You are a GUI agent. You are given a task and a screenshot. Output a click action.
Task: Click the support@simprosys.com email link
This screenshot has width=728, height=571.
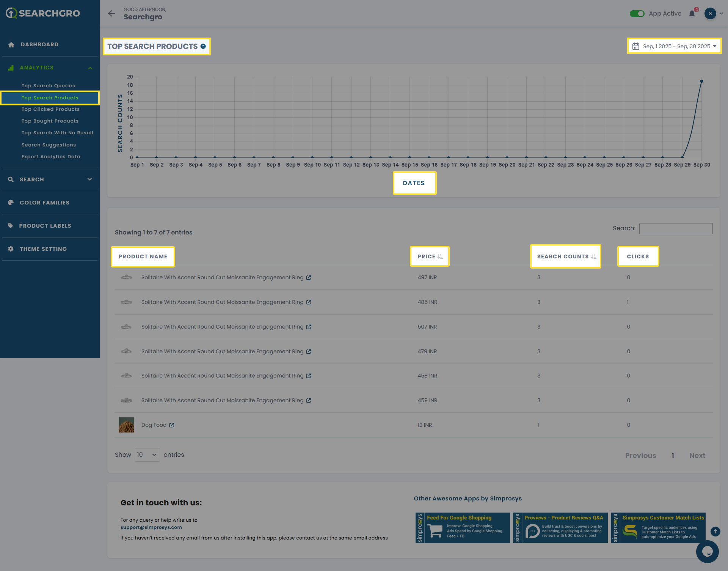[151, 527]
